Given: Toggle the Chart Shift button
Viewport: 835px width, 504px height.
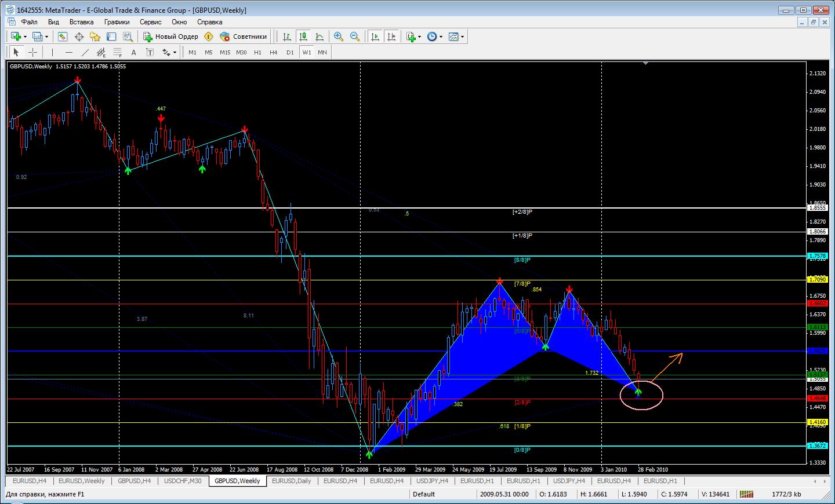Looking at the screenshot, I should (391, 36).
